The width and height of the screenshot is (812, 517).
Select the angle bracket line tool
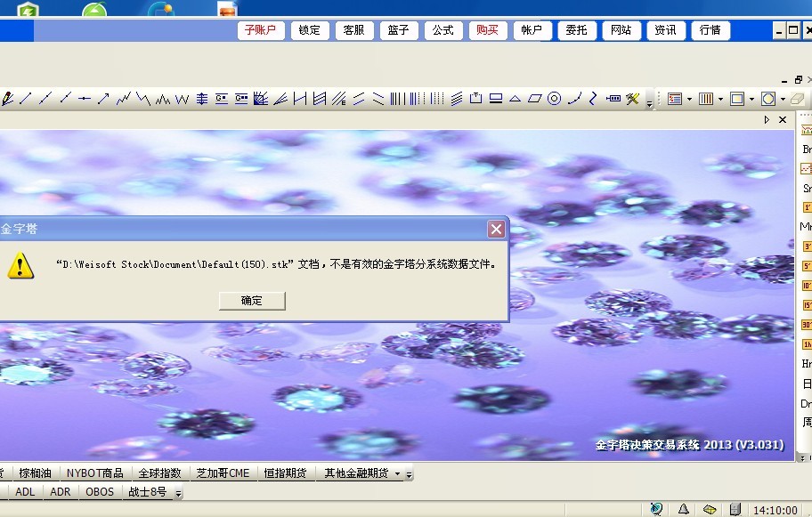[x=593, y=99]
